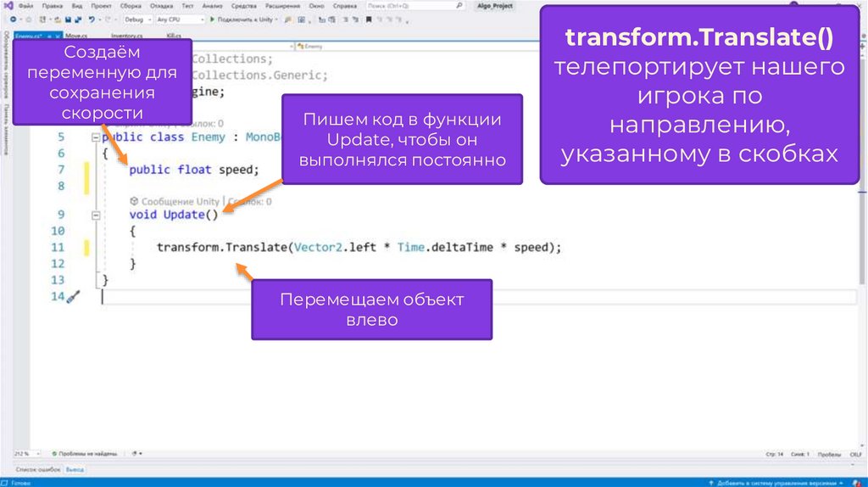The height and width of the screenshot is (487, 868).
Task: Focus the search box Поиск (Ctrl+Q)
Action: (414, 6)
